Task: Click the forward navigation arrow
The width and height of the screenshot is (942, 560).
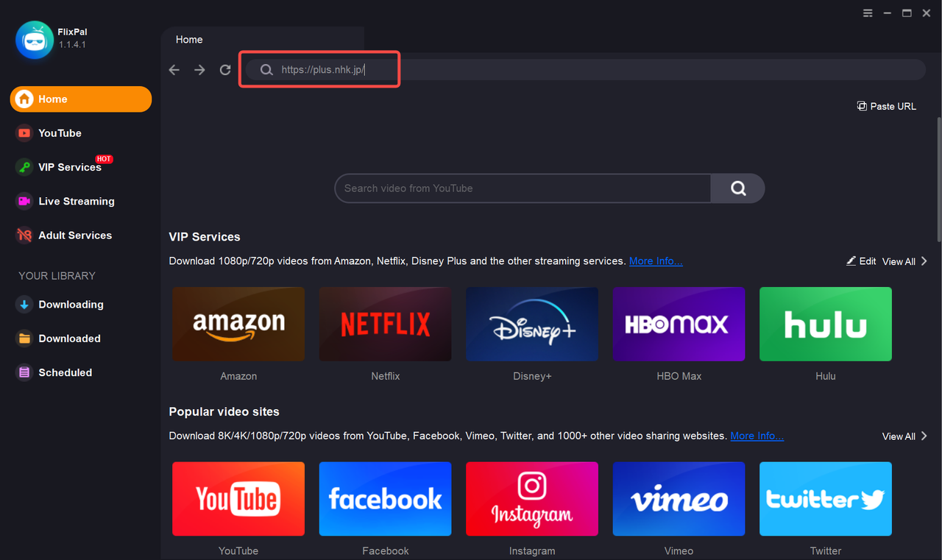Action: tap(199, 70)
